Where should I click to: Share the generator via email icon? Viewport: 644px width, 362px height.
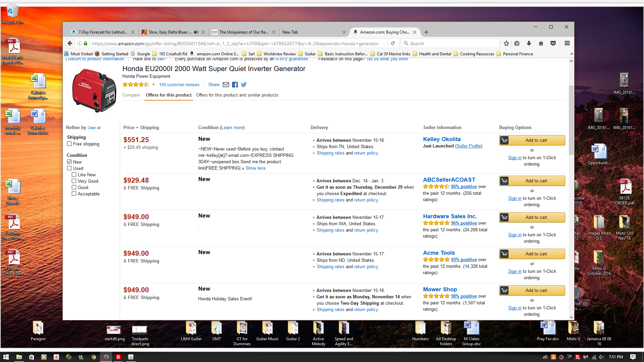click(226, 85)
